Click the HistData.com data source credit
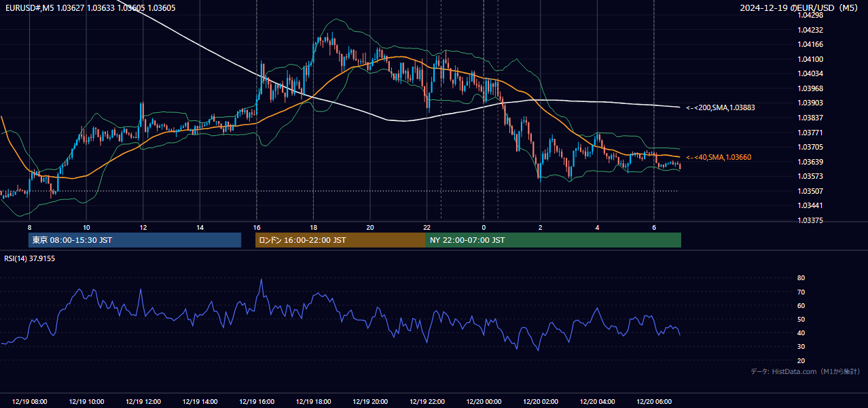868x408 pixels. 806,371
